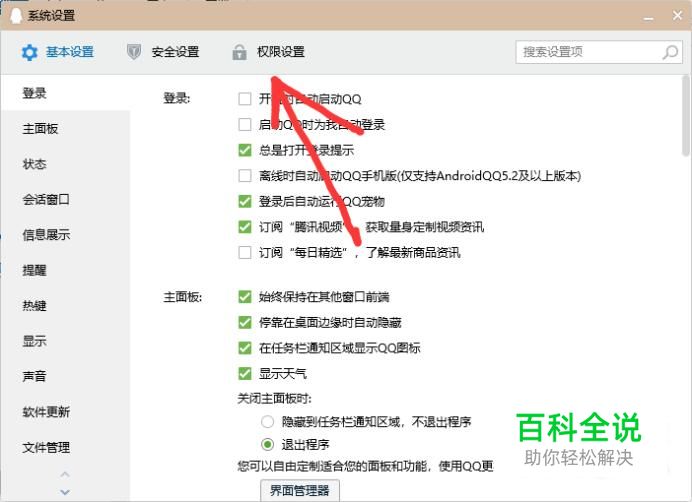Switch to the 权限设置 tab

[x=268, y=52]
